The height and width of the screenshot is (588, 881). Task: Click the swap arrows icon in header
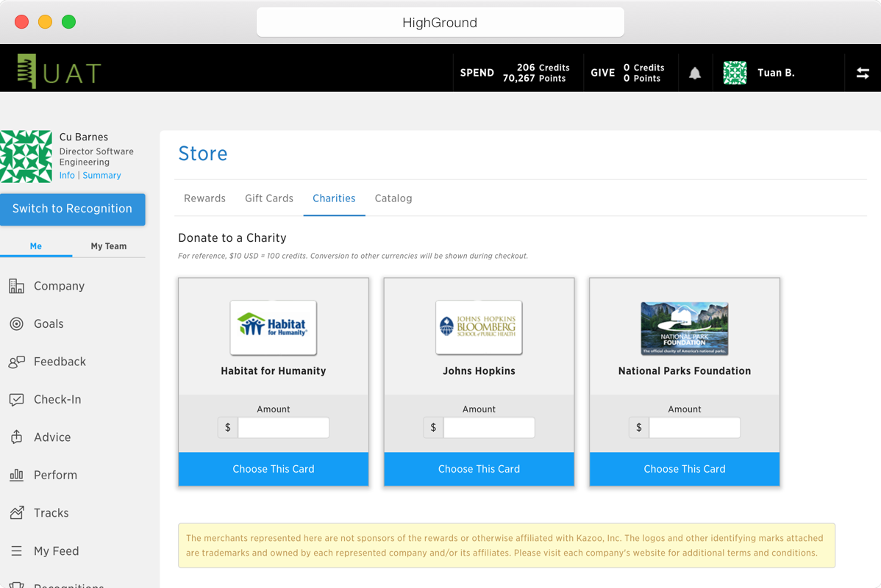click(x=863, y=73)
